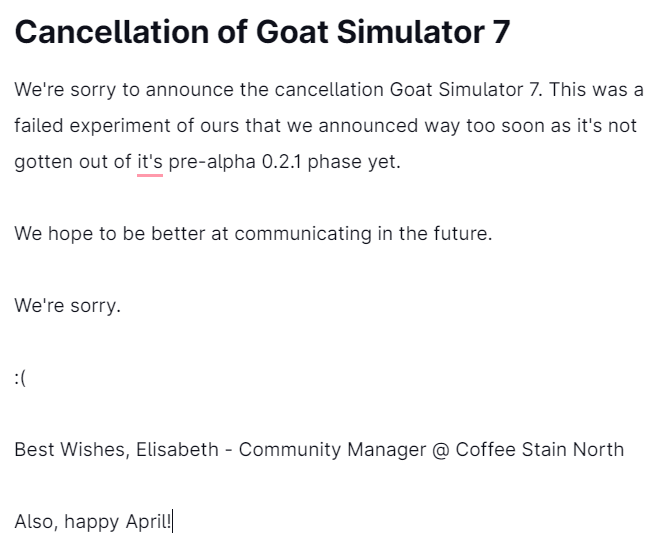The height and width of the screenshot is (551, 652).
Task: Click Community Manager in signature line
Action: coord(332,450)
